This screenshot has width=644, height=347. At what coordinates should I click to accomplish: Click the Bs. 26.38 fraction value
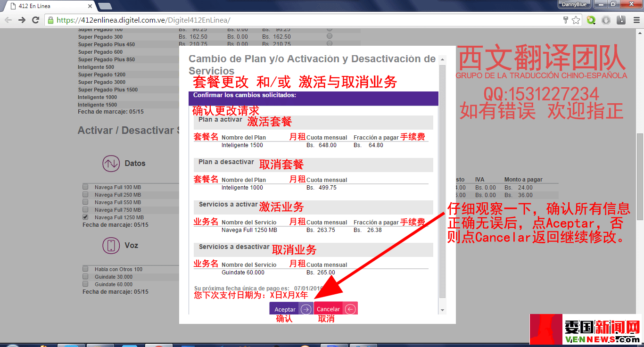point(368,230)
